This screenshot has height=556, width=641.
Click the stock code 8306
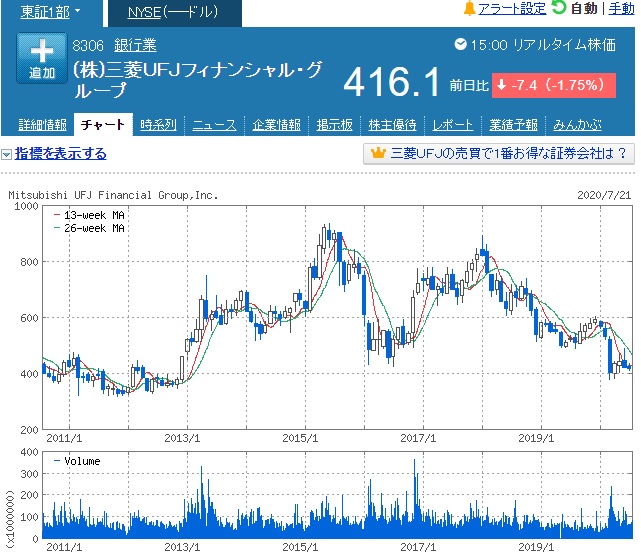(x=88, y=45)
